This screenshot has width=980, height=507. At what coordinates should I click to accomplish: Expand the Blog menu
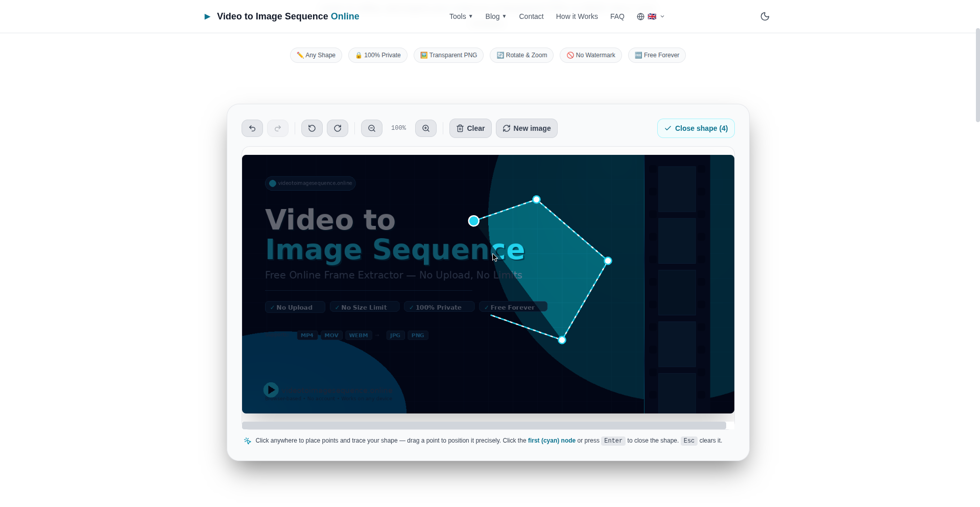click(x=495, y=16)
